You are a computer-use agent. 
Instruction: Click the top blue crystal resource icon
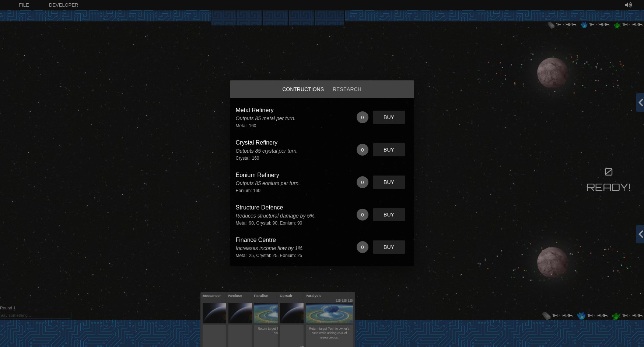584,25
